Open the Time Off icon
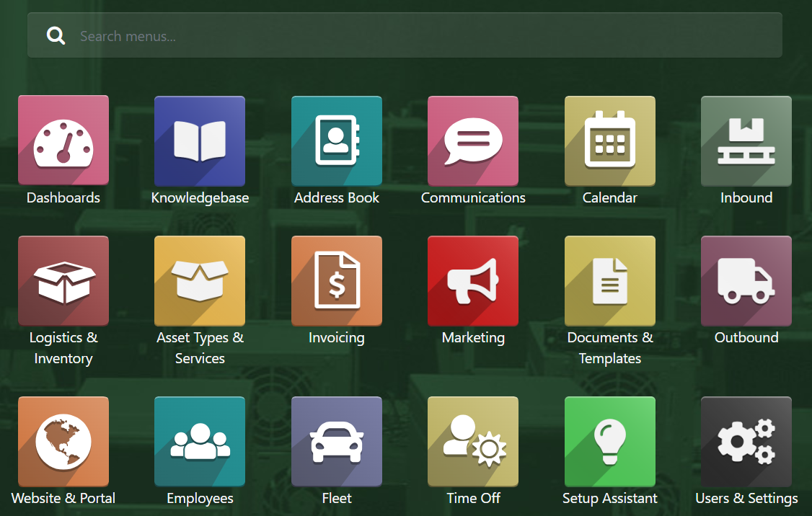This screenshot has height=516, width=812. coord(473,442)
